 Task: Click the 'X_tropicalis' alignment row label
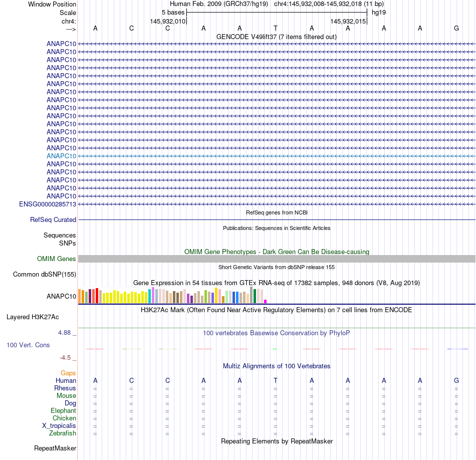coord(59,426)
